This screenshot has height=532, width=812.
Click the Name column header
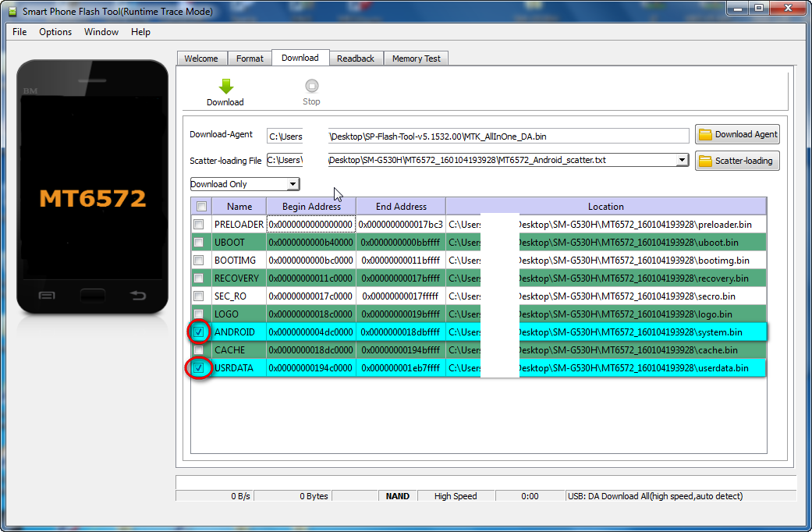(x=239, y=206)
